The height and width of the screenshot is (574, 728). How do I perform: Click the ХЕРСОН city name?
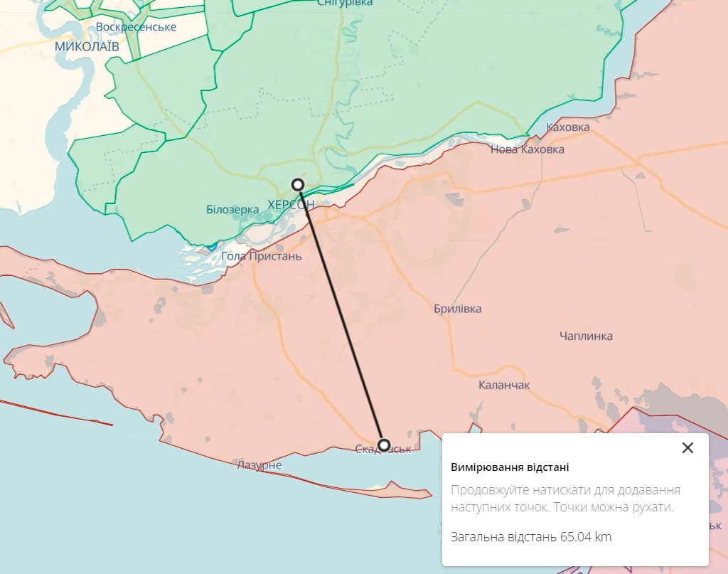pos(291,204)
